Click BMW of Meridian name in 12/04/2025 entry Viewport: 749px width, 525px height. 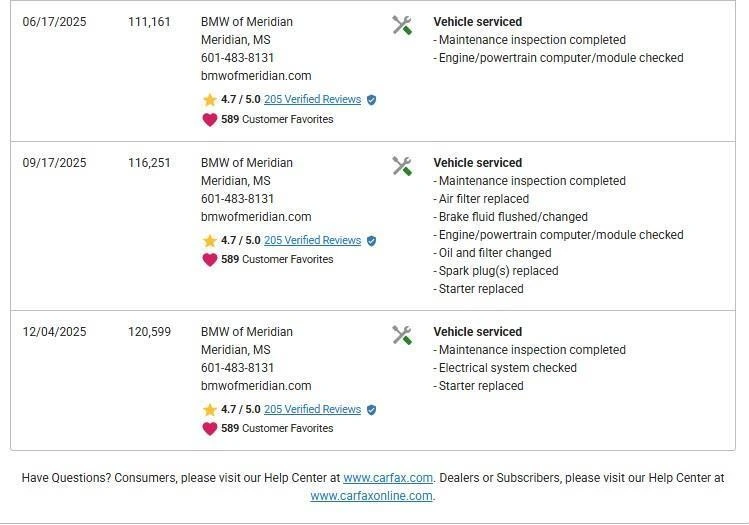pyautogui.click(x=247, y=332)
